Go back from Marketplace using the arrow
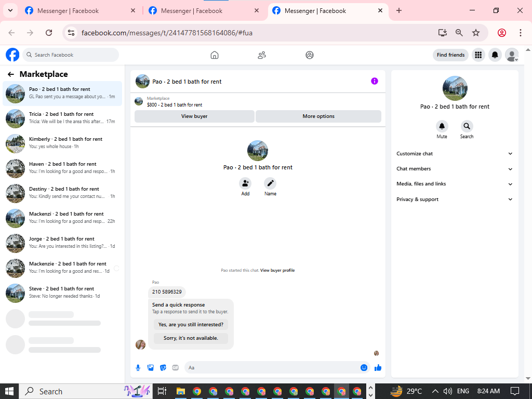Viewport: 532px width, 399px height. coord(11,74)
